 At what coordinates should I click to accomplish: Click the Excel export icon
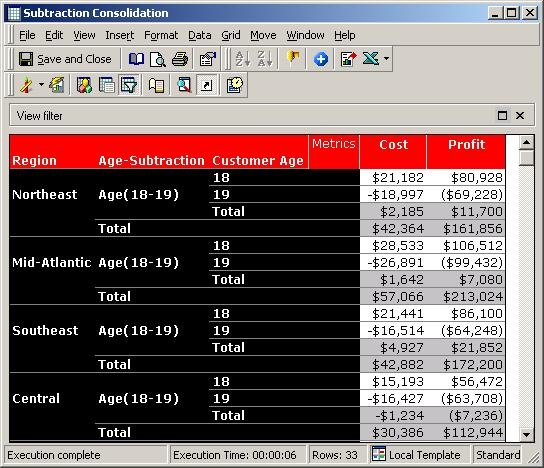371,59
